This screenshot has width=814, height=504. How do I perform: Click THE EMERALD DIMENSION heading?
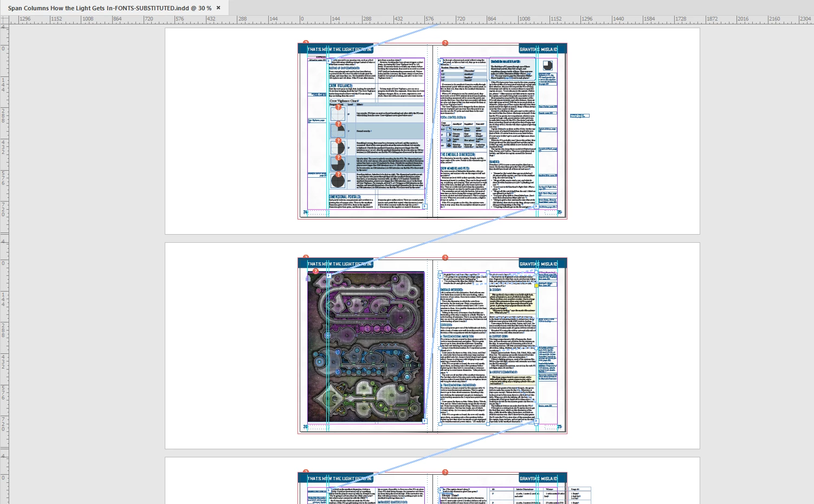tap(457, 154)
